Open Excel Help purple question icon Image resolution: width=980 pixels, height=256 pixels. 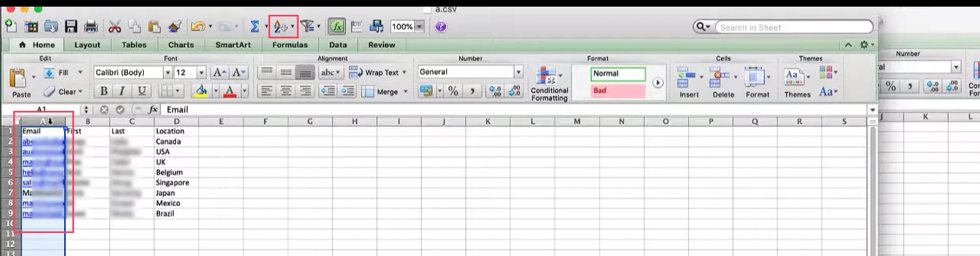441,27
